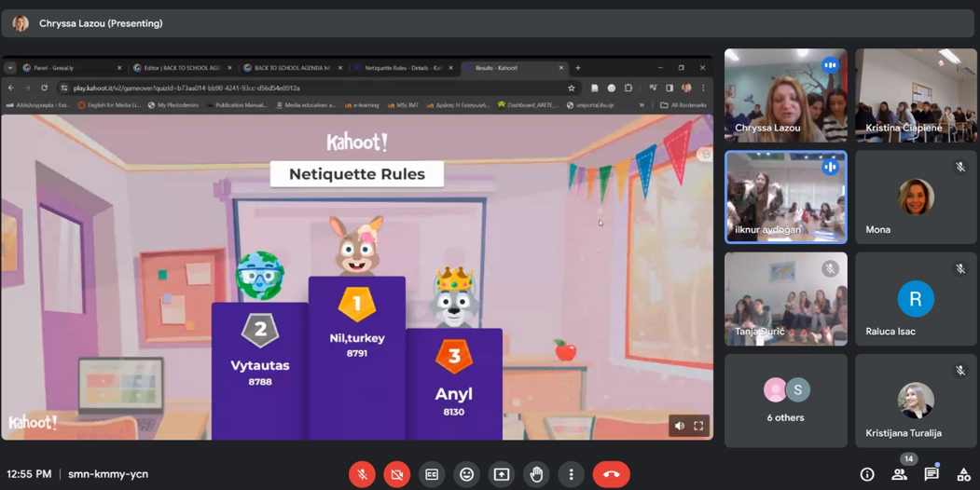
Task: Unmute the microphone in the call bar
Action: pyautogui.click(x=362, y=474)
